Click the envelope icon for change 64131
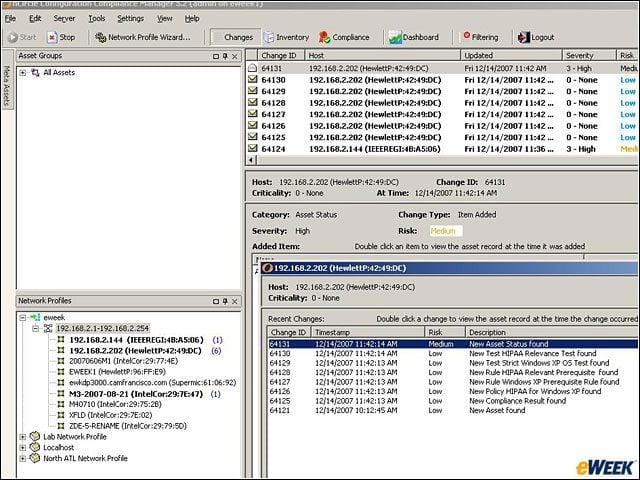 (x=253, y=68)
